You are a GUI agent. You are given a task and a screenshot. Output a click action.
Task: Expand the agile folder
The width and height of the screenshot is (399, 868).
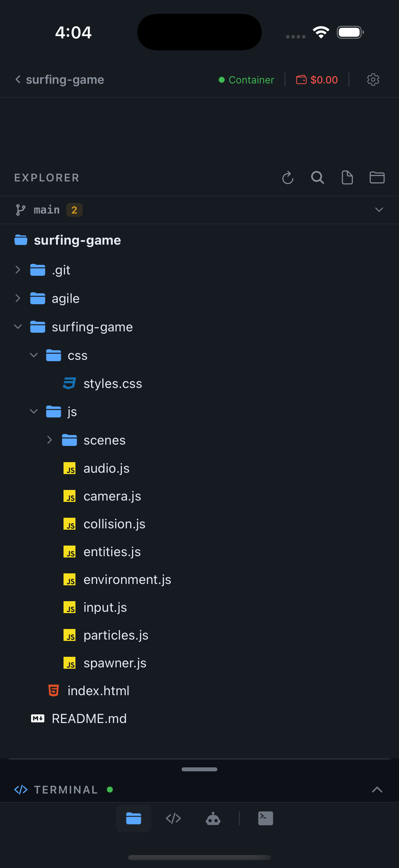[17, 298]
